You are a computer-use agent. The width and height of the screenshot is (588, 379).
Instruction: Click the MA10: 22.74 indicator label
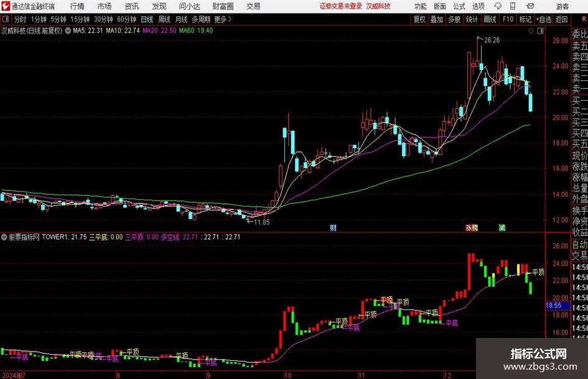[x=123, y=30]
